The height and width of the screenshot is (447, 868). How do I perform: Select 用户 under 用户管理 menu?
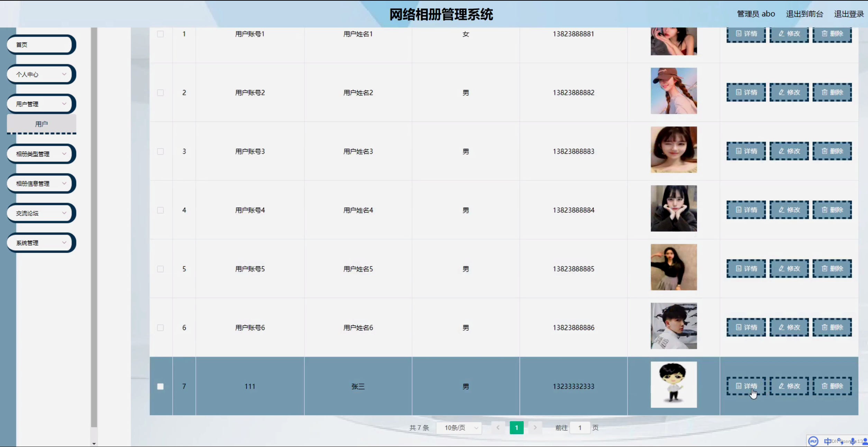click(x=41, y=124)
